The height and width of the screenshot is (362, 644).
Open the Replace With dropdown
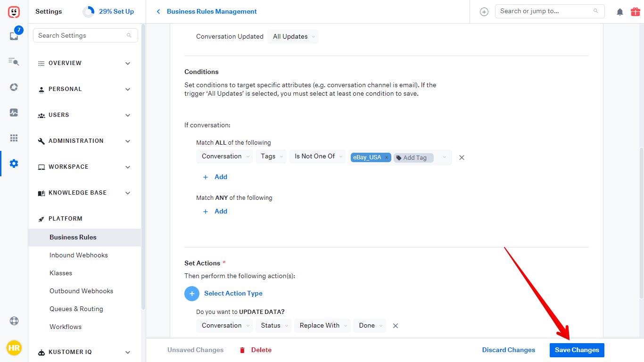click(x=322, y=326)
